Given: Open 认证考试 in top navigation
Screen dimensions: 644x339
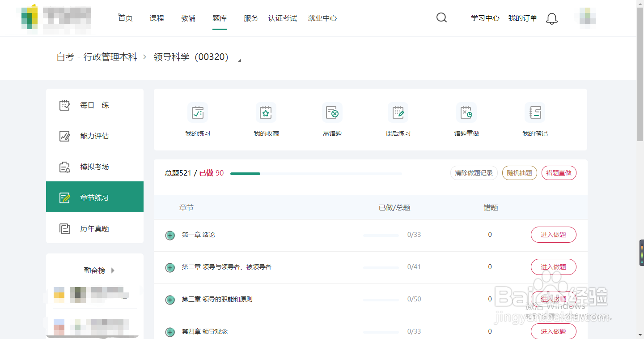Looking at the screenshot, I should tap(283, 18).
